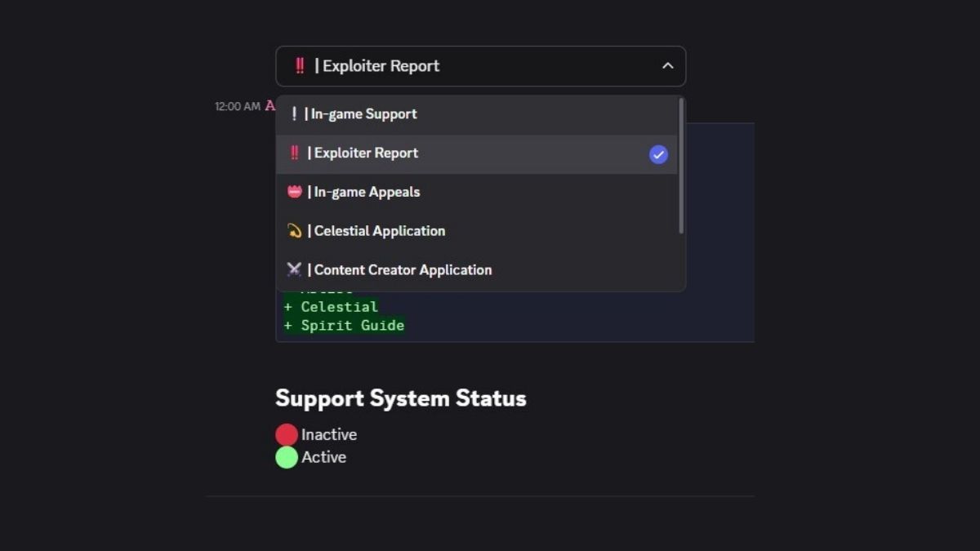The height and width of the screenshot is (551, 980).
Task: Click the Exploiter Report dropdown header
Action: pyautogui.click(x=480, y=65)
